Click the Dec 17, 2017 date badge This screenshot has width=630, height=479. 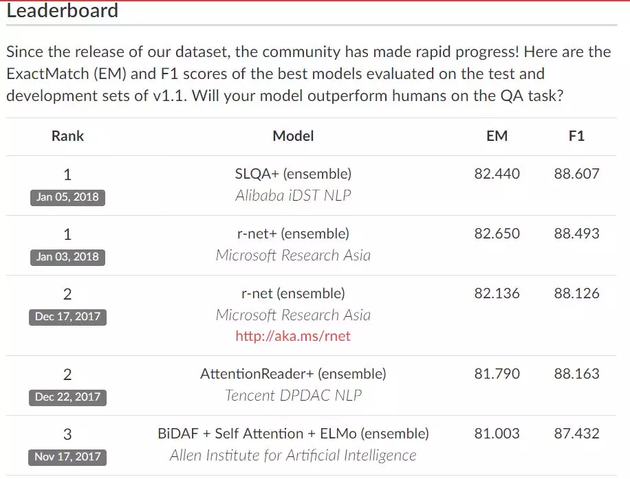pos(68,317)
